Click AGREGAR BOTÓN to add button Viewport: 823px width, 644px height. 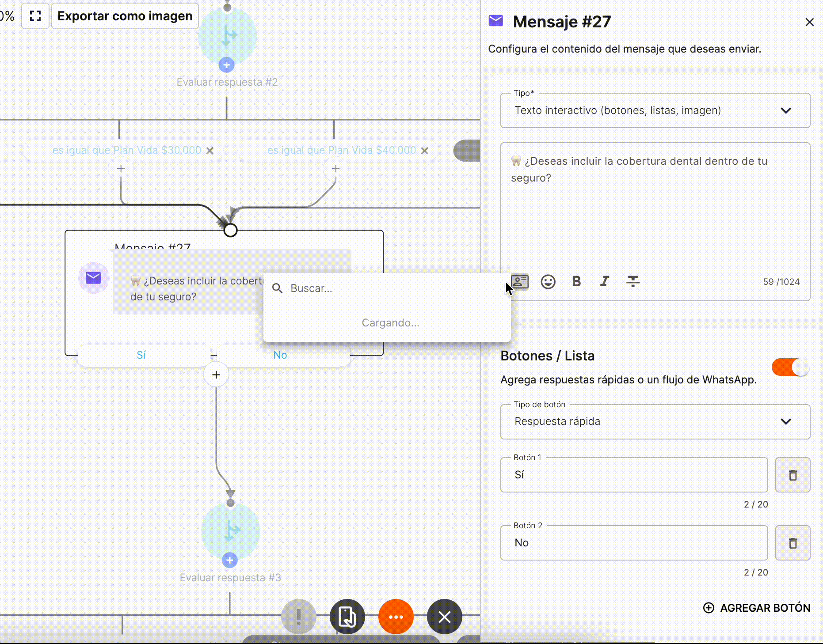click(x=757, y=608)
